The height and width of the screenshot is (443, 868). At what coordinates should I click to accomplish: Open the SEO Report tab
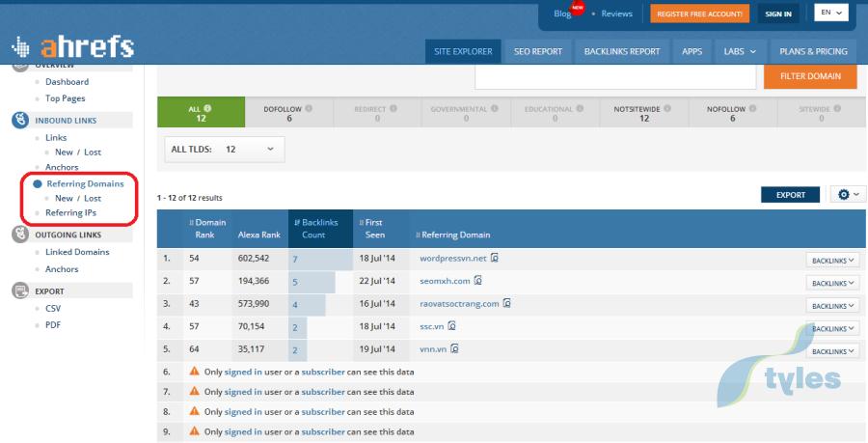(x=537, y=51)
